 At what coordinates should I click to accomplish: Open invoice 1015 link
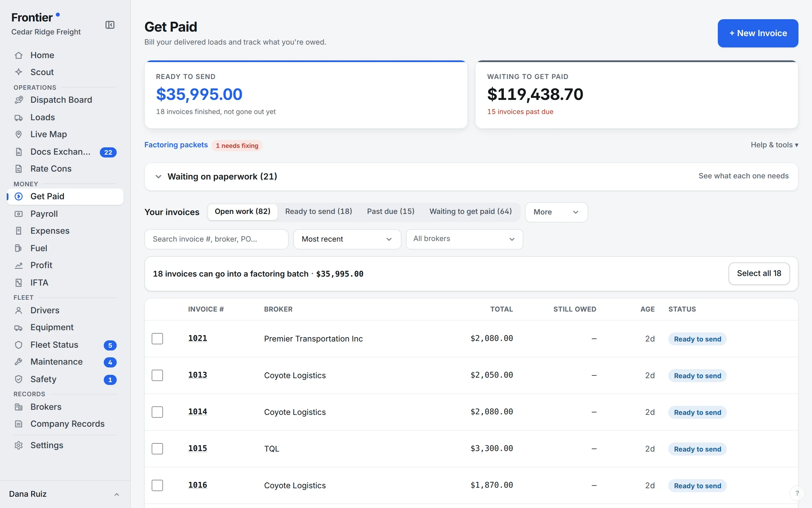(x=198, y=448)
